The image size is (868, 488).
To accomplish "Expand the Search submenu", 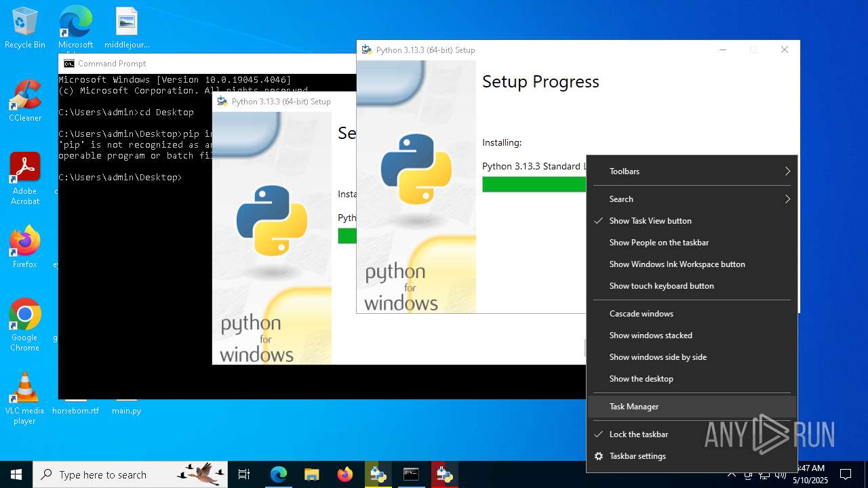I will tap(692, 199).
